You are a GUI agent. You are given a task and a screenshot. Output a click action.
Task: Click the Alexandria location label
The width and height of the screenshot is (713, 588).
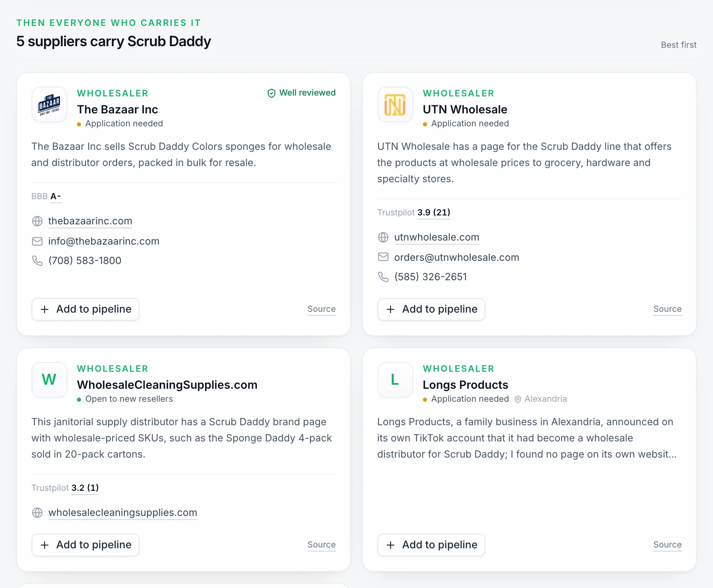point(546,399)
